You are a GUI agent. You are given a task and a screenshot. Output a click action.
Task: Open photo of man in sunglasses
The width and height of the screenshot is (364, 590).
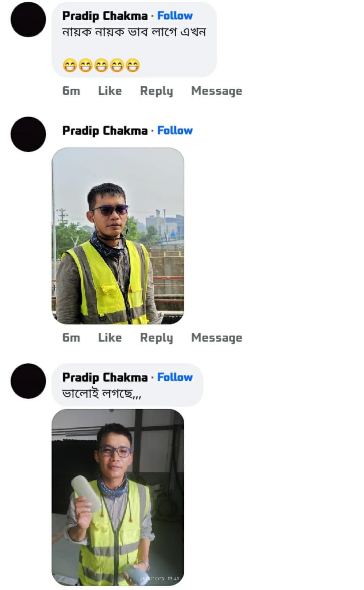[x=118, y=236]
